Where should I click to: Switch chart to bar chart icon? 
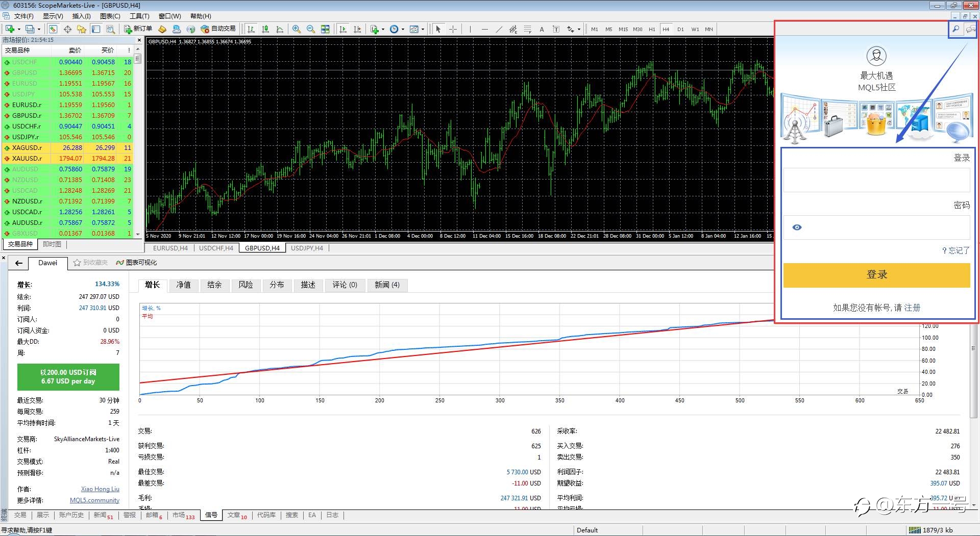[251, 29]
